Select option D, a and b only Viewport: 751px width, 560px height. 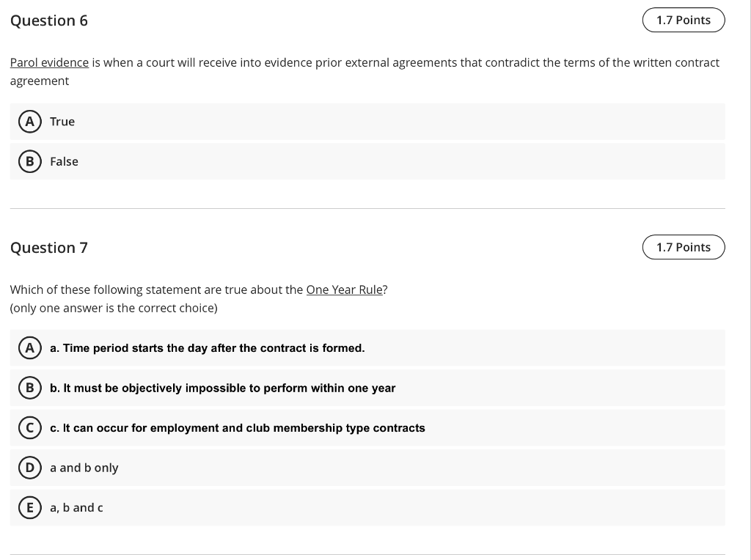pyautogui.click(x=29, y=467)
